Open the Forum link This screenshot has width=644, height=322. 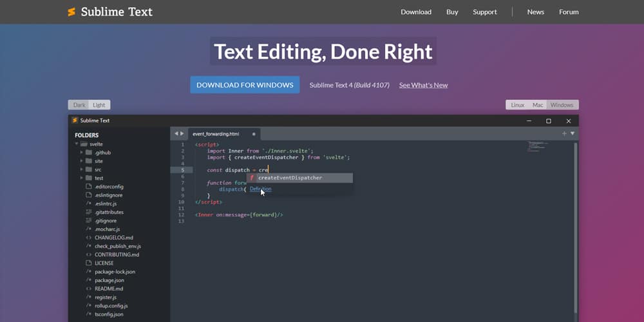coord(569,12)
